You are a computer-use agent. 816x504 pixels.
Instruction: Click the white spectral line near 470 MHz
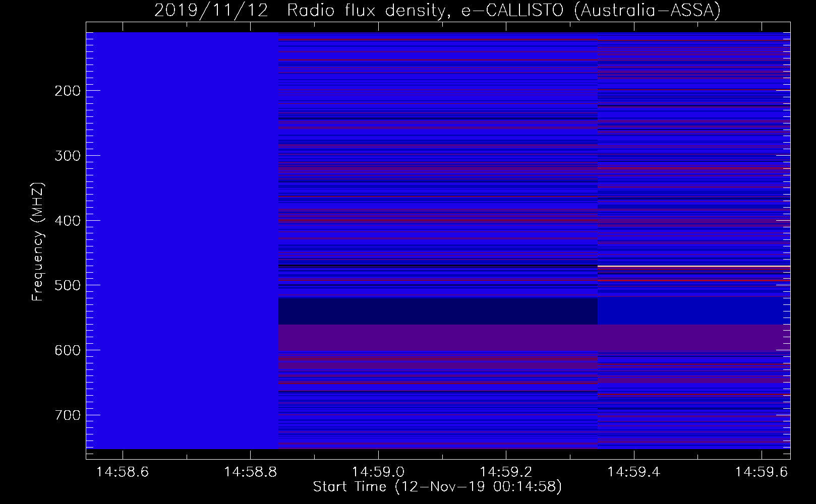coord(694,266)
